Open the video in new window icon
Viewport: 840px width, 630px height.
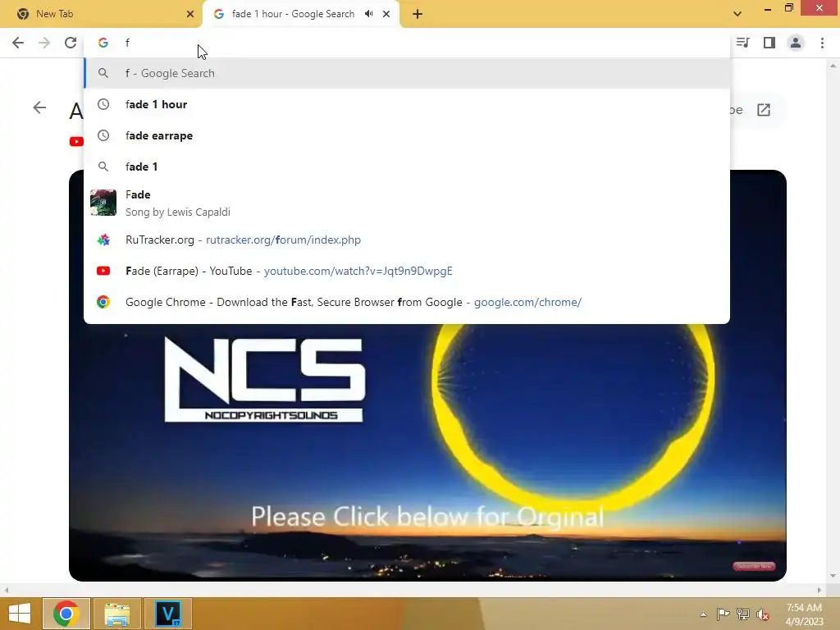764,111
